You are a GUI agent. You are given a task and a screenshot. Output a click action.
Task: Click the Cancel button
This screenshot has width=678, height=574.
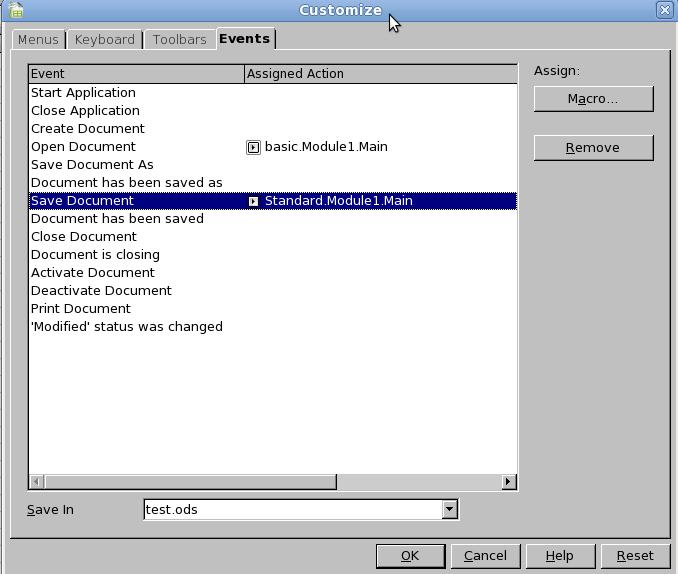pyautogui.click(x=485, y=556)
